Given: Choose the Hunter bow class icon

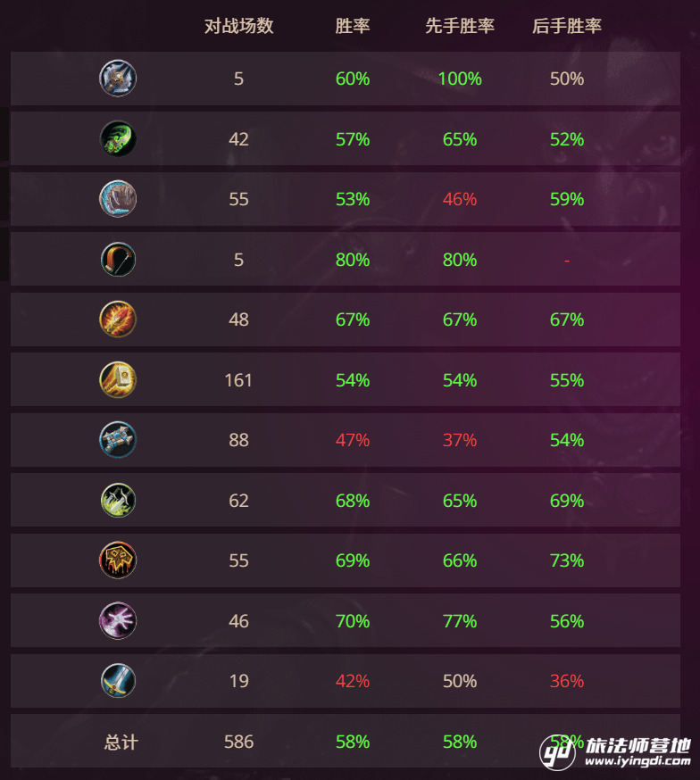Looking at the screenshot, I should click(118, 260).
